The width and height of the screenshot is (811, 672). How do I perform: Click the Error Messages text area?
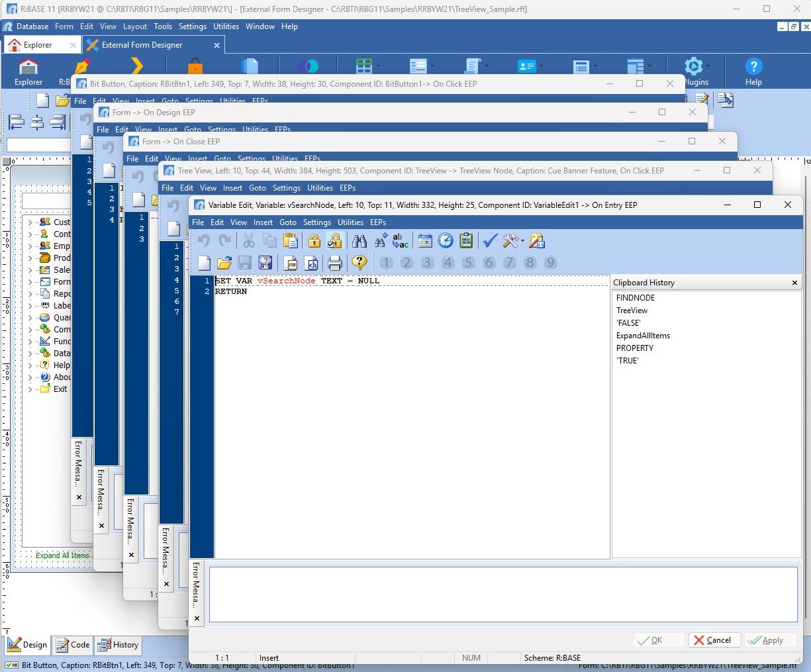(503, 595)
